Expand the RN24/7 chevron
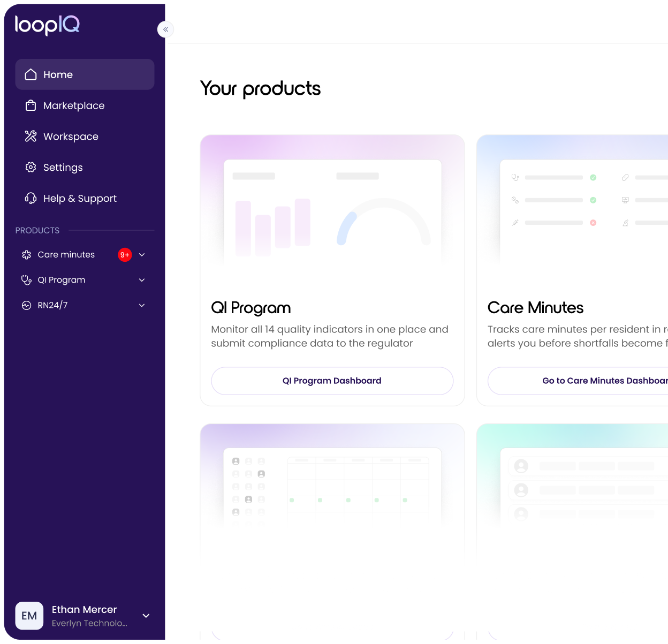This screenshot has height=644, width=668. [142, 305]
